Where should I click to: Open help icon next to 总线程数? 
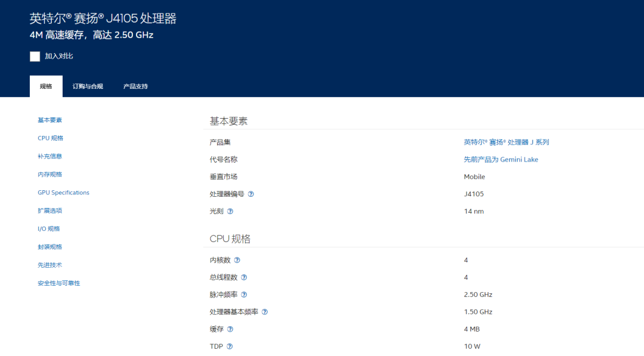tap(244, 277)
